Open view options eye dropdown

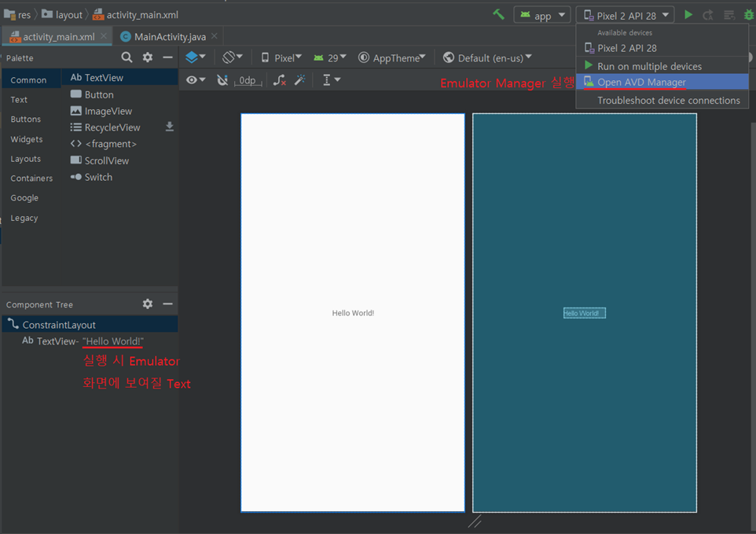tap(196, 80)
